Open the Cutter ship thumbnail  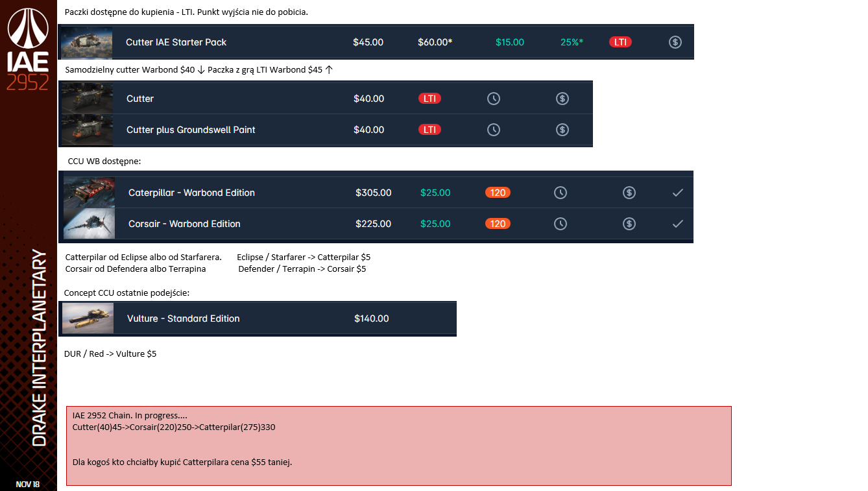[x=86, y=99]
